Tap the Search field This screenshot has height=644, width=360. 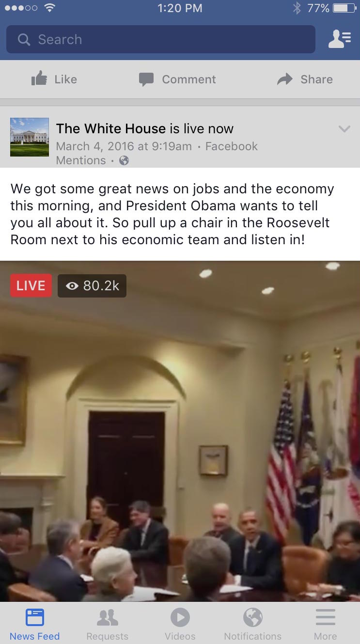(x=160, y=39)
